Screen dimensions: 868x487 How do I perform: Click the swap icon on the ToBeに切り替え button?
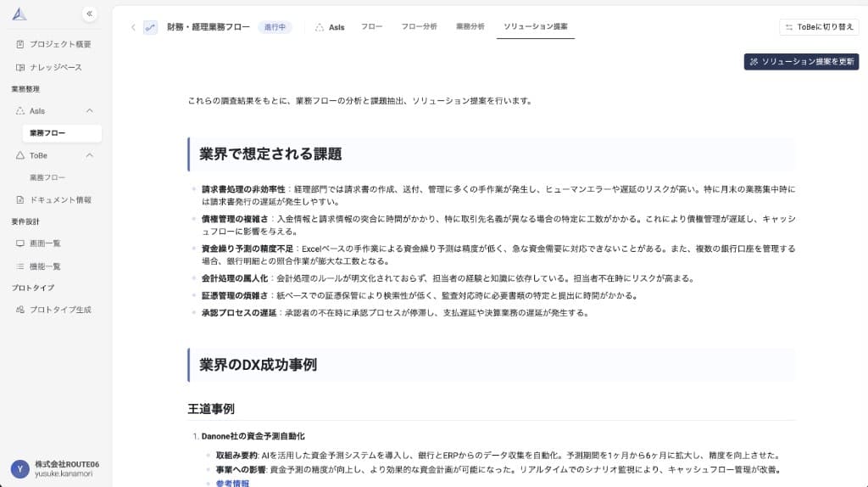[x=789, y=27]
